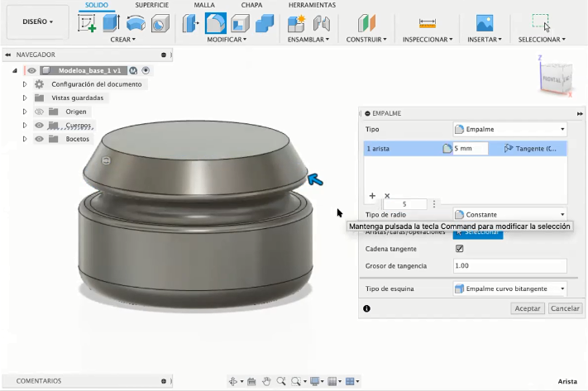Click the Fillet tool in MODIFICAR group
The width and height of the screenshot is (588, 391).
click(x=216, y=23)
